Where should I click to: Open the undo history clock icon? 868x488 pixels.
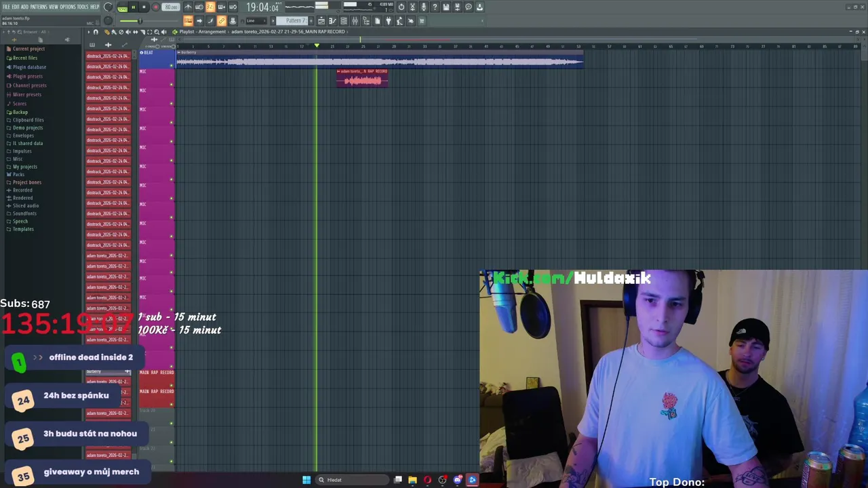coord(401,7)
